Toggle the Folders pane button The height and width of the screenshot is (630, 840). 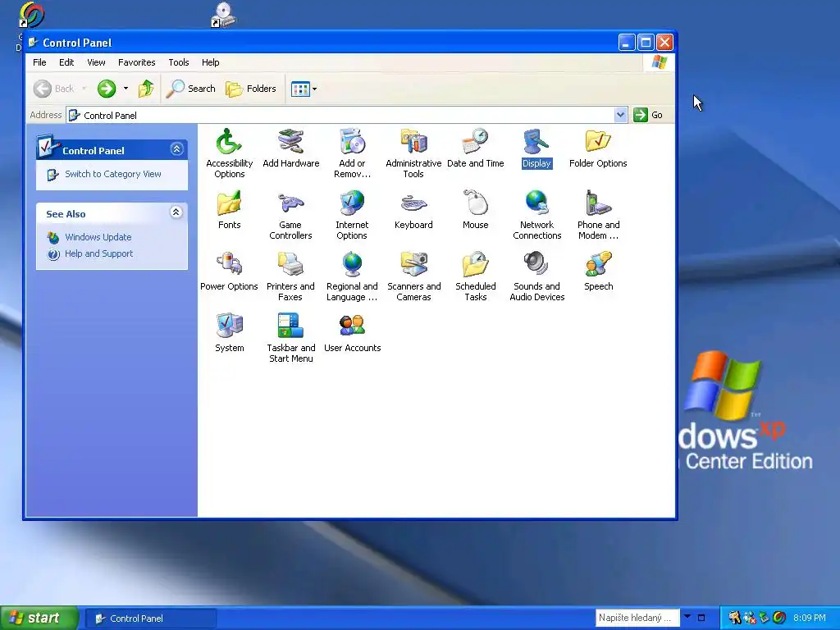[x=251, y=89]
